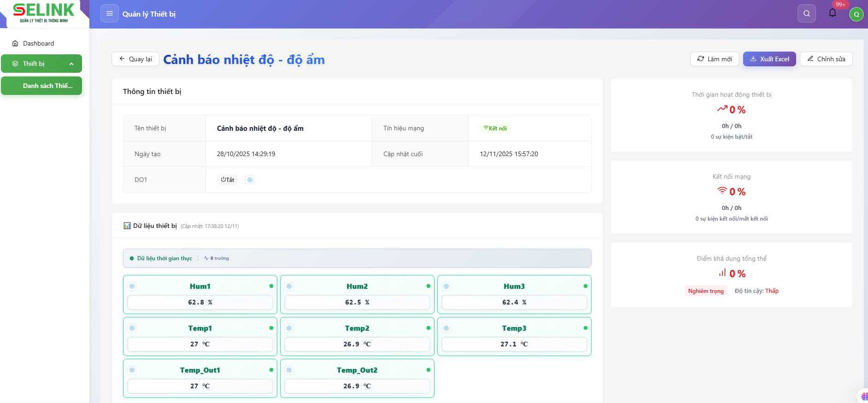Click the Làm mới refresh button
Viewport: 868px width, 403px height.
[715, 59]
